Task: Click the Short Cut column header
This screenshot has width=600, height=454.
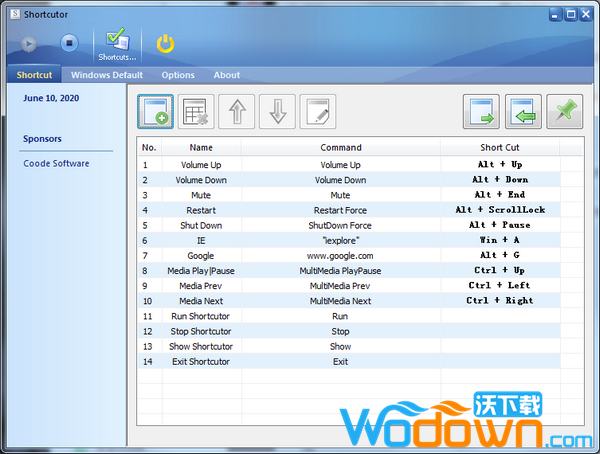Action: coord(499,147)
